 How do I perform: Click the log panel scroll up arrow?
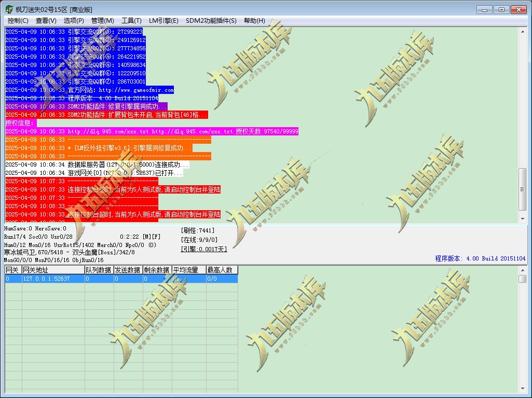pyautogui.click(x=523, y=32)
